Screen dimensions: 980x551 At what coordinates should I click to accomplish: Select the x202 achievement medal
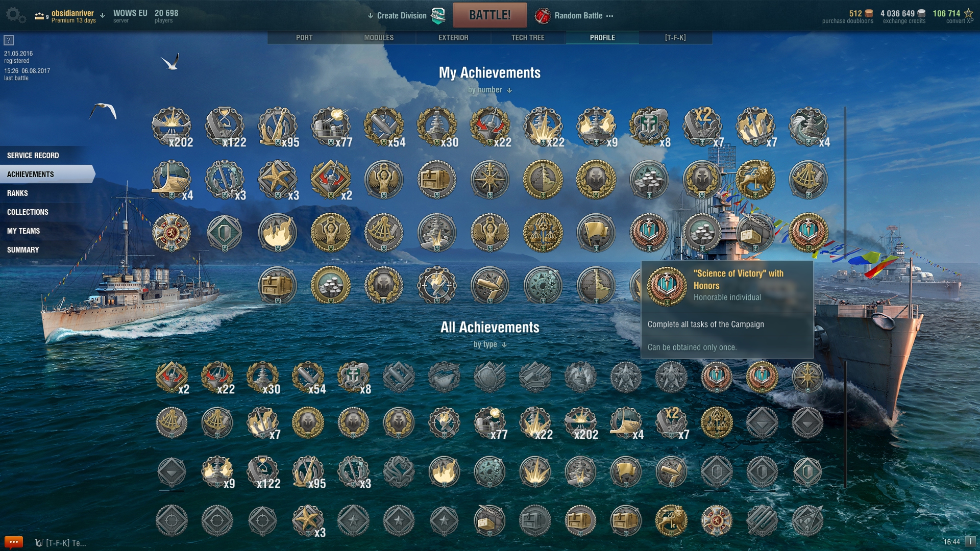tap(172, 127)
